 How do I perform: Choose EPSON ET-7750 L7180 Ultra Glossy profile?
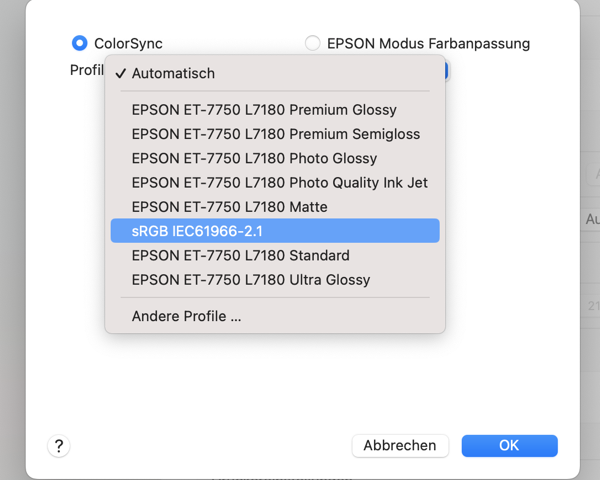coord(275,280)
